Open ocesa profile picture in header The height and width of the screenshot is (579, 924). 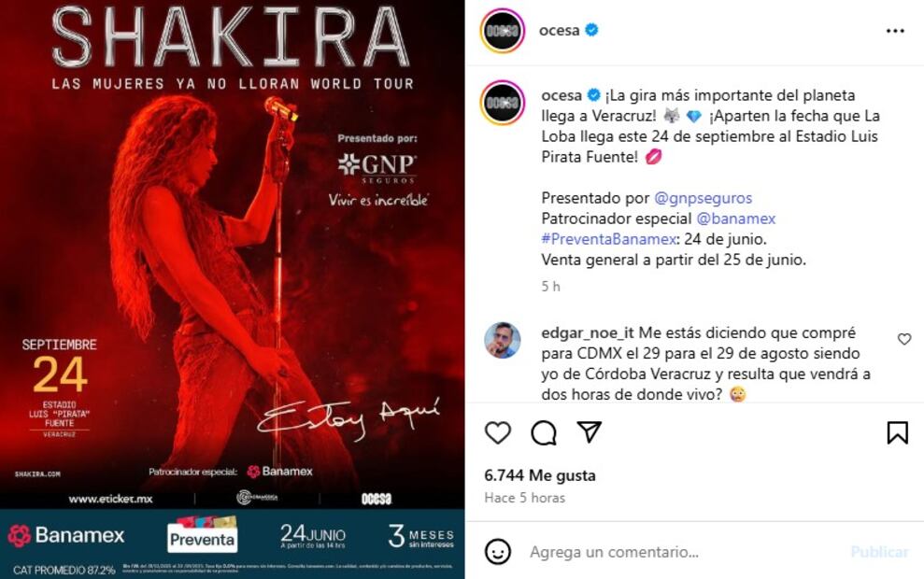coord(502,31)
